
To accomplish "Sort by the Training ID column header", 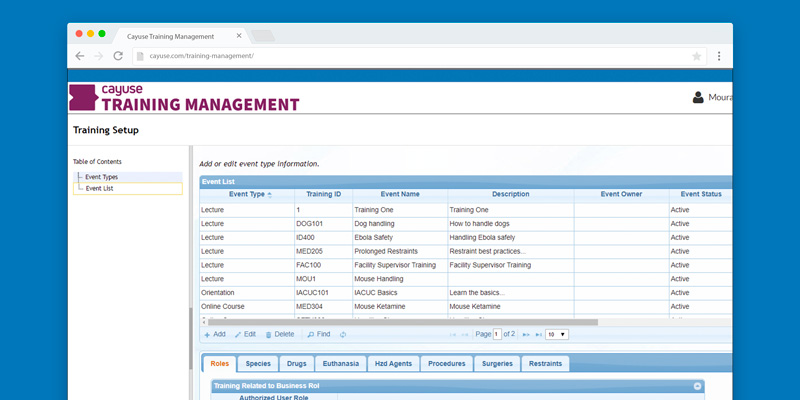I will coord(323,194).
